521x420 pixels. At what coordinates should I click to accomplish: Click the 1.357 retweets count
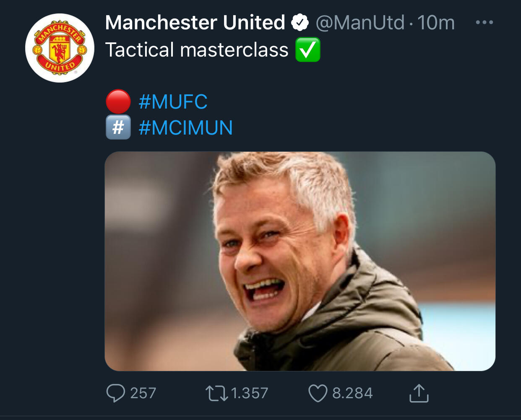[x=250, y=393]
